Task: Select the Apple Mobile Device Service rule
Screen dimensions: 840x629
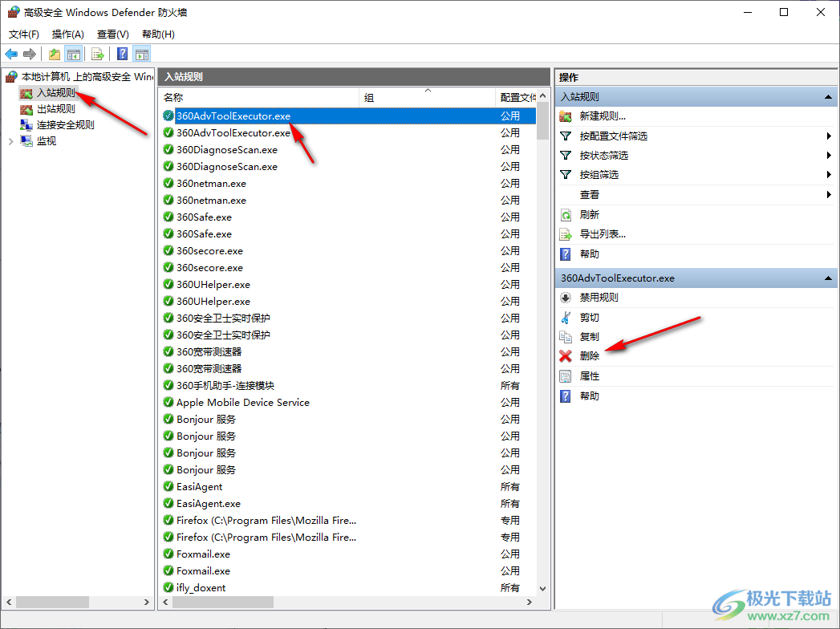Action: (242, 403)
